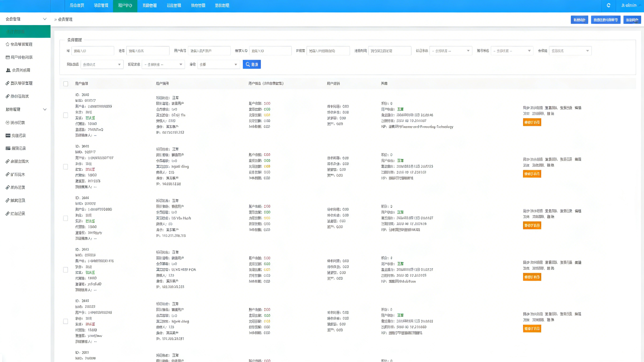The width and height of the screenshot is (644, 362).
Task: Open the sidebar item with the round coin icon
Action: (15, 122)
